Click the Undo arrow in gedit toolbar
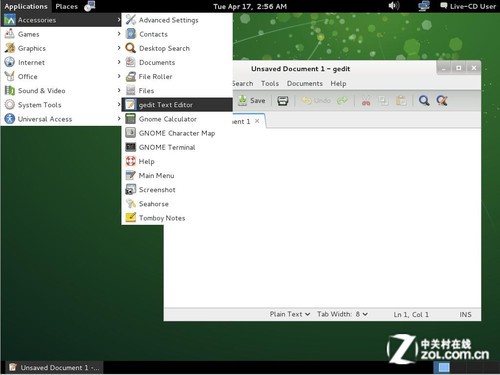 coord(306,100)
